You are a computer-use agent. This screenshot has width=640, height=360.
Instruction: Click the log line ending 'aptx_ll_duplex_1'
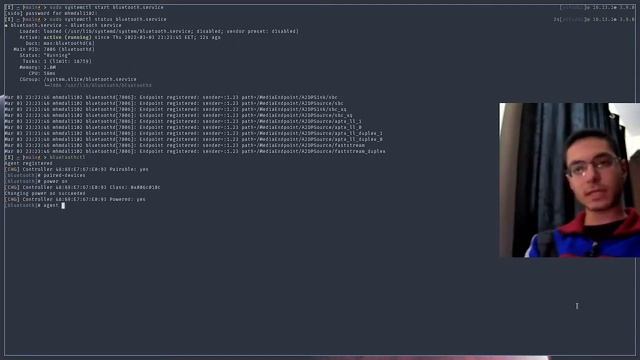[193, 133]
